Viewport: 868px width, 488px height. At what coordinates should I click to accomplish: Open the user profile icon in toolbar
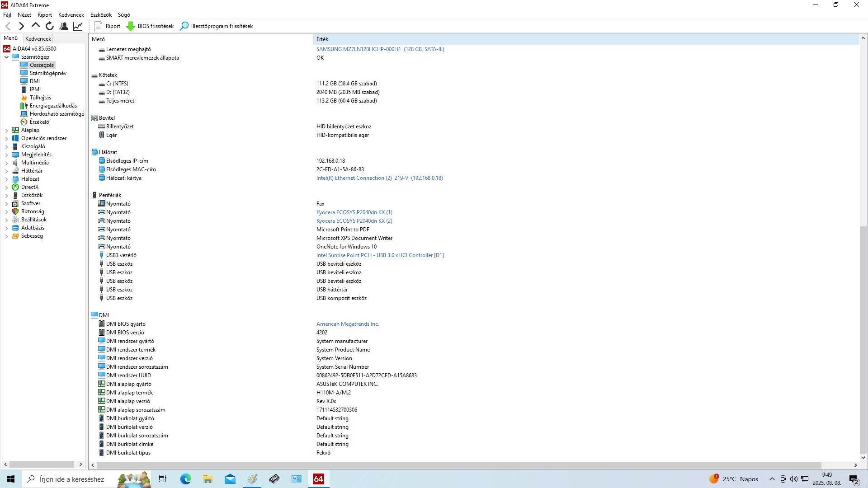tap(64, 26)
